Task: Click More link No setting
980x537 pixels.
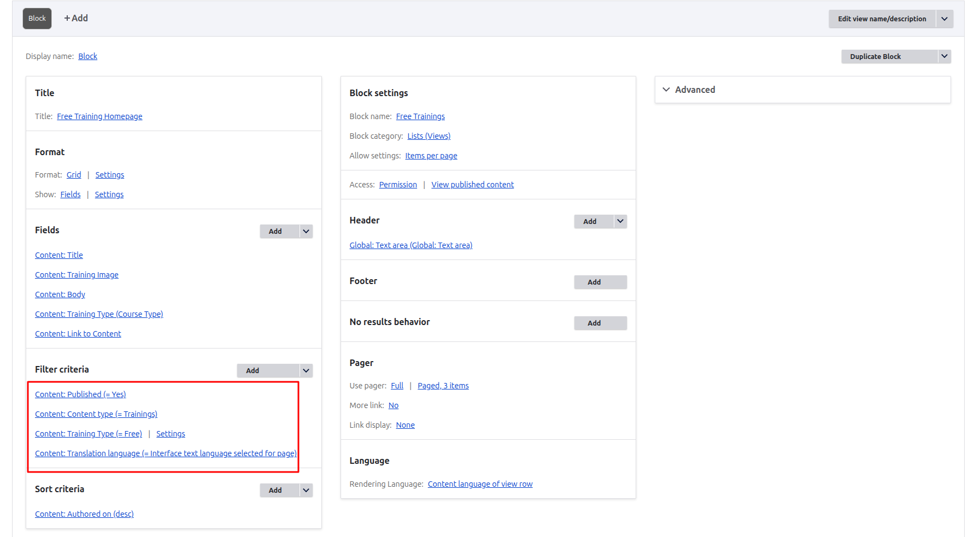Action: [x=394, y=405]
